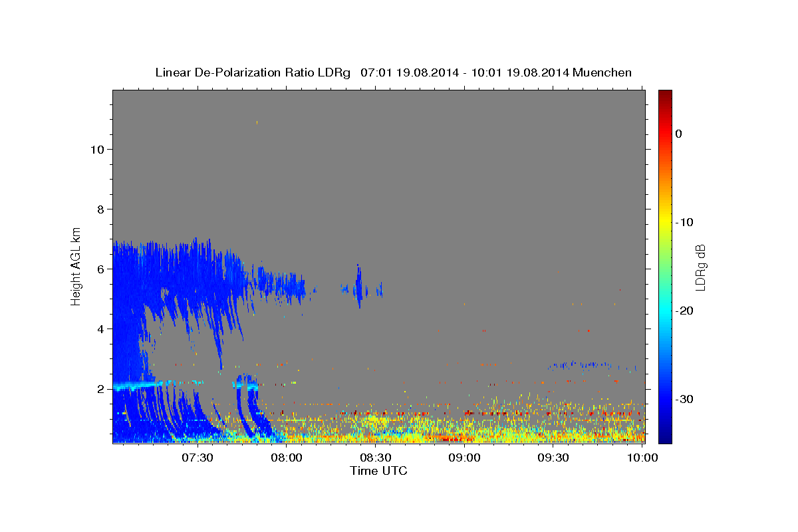Click the 'Height AGL km' axis label
This screenshot has height=532, width=798.
pyautogui.click(x=76, y=266)
